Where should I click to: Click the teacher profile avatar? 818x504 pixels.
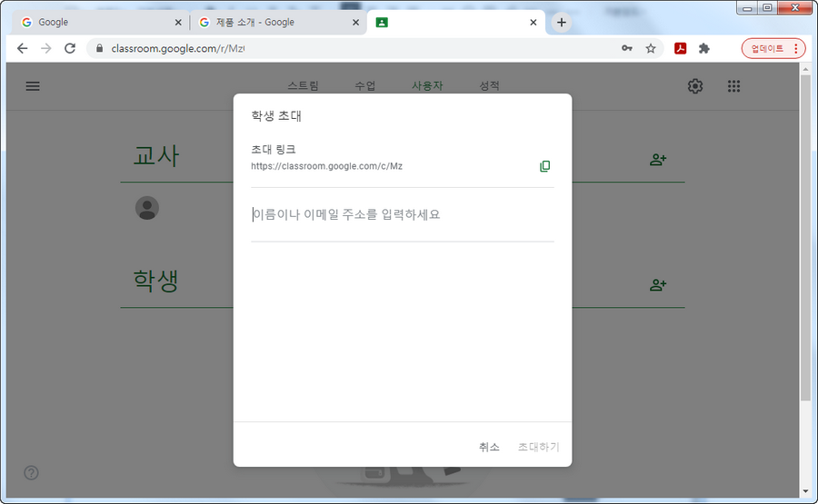point(147,208)
